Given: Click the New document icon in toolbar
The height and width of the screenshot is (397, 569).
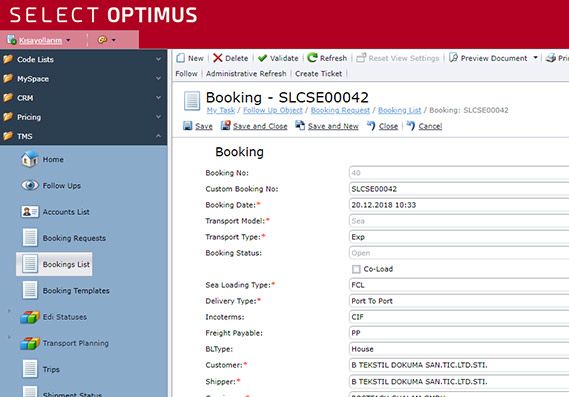Looking at the screenshot, I should [180, 58].
